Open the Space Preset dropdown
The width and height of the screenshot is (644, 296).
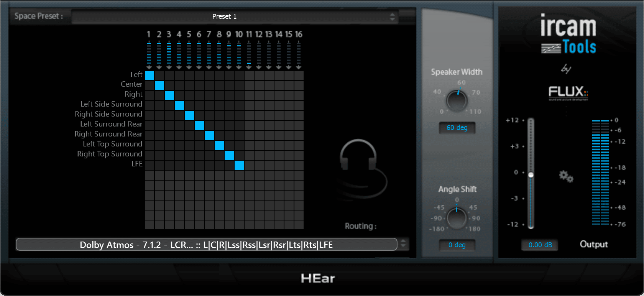coord(235,16)
